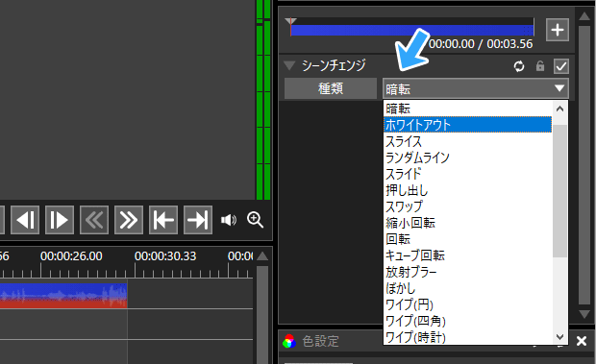Select the audio waveform clip on timeline

coord(63,296)
